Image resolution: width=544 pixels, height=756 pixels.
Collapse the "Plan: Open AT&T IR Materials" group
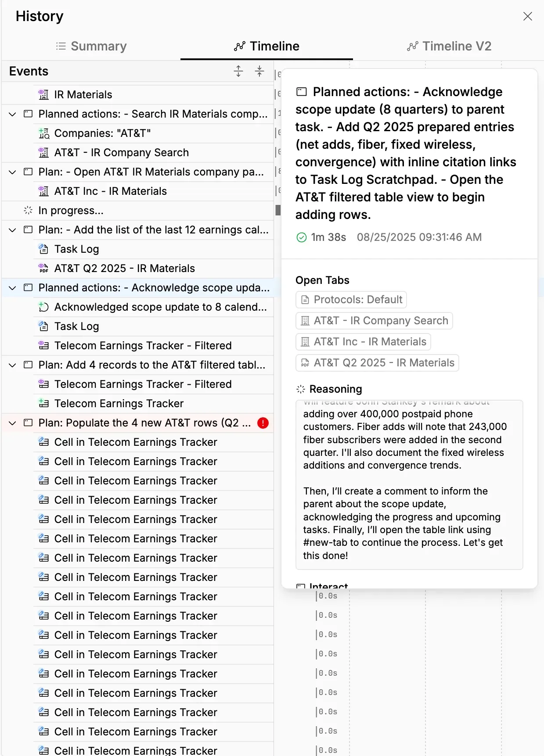click(13, 172)
